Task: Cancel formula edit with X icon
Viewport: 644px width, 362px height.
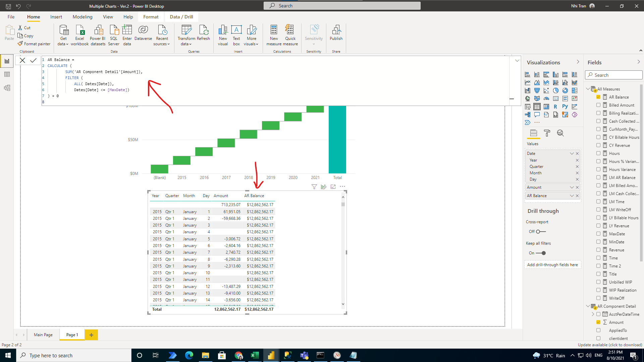Action: point(22,60)
